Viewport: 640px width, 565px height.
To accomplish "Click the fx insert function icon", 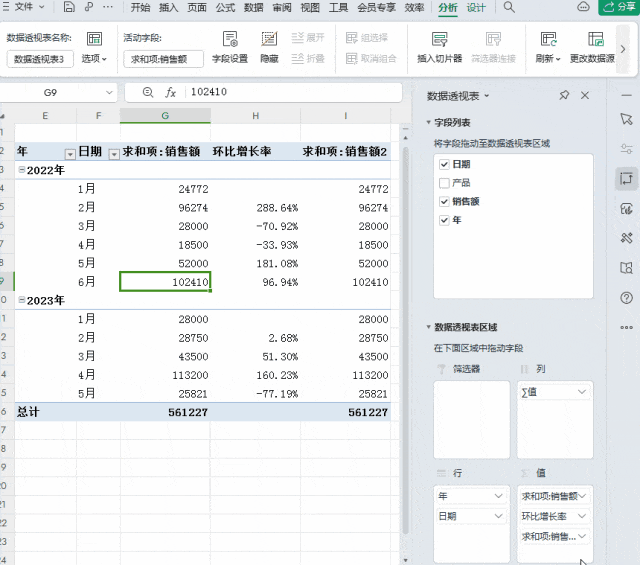I will [170, 93].
